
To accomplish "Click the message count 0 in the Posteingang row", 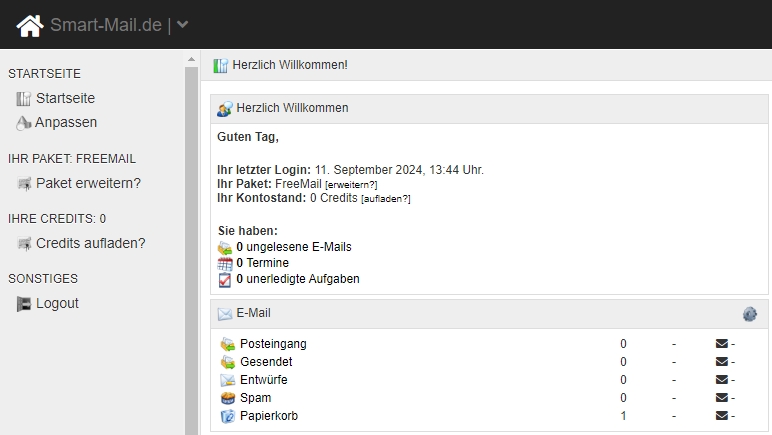I will click(623, 343).
